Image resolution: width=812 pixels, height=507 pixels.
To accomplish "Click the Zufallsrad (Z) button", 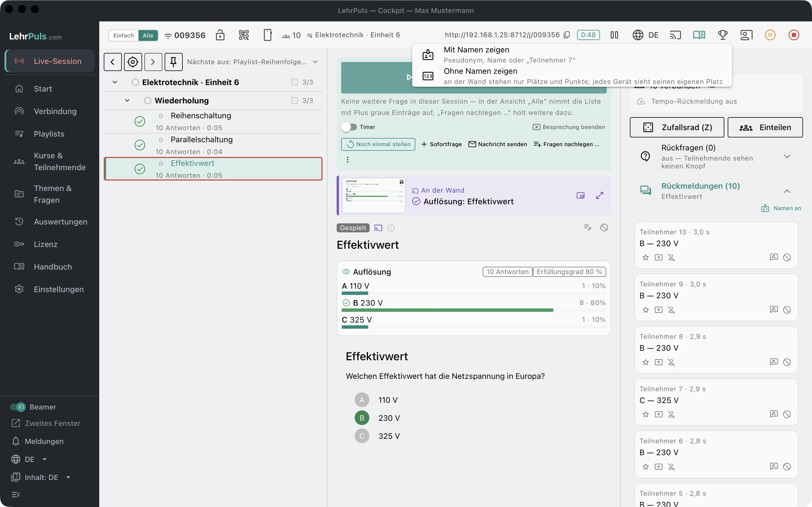I will [x=677, y=127].
